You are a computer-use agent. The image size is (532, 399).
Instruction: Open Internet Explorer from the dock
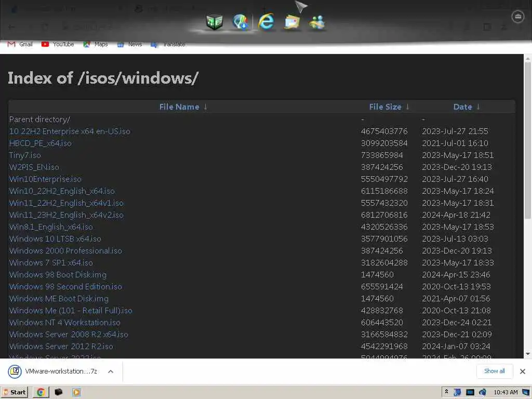coord(266,22)
